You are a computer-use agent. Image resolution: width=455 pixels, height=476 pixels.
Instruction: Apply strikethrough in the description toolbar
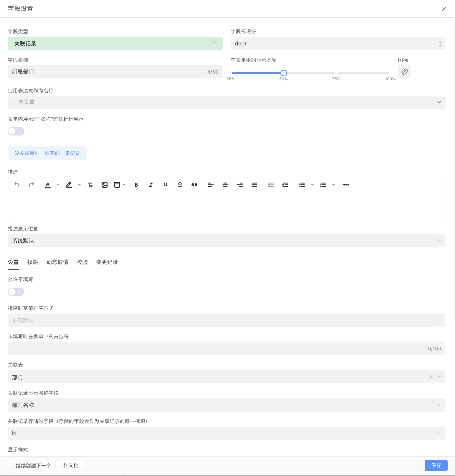point(180,185)
